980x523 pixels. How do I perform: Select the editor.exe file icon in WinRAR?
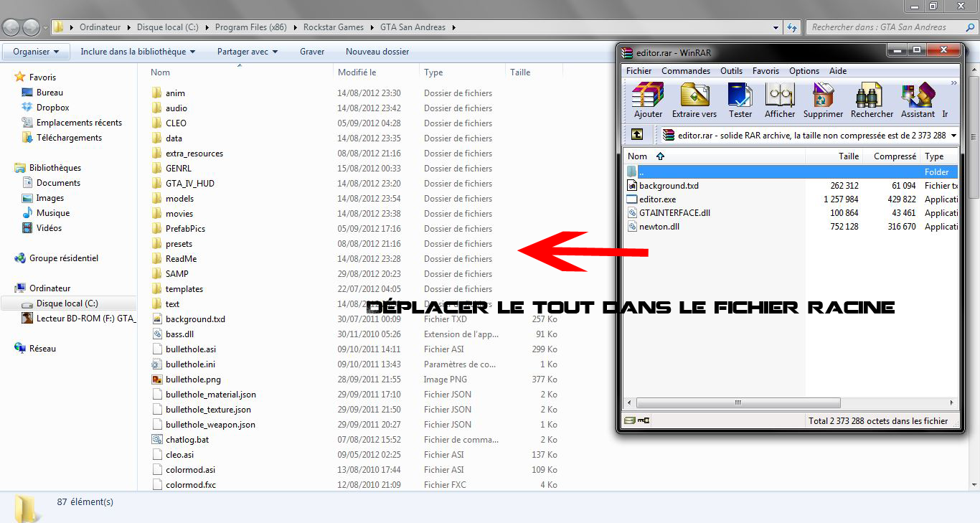[x=632, y=199]
